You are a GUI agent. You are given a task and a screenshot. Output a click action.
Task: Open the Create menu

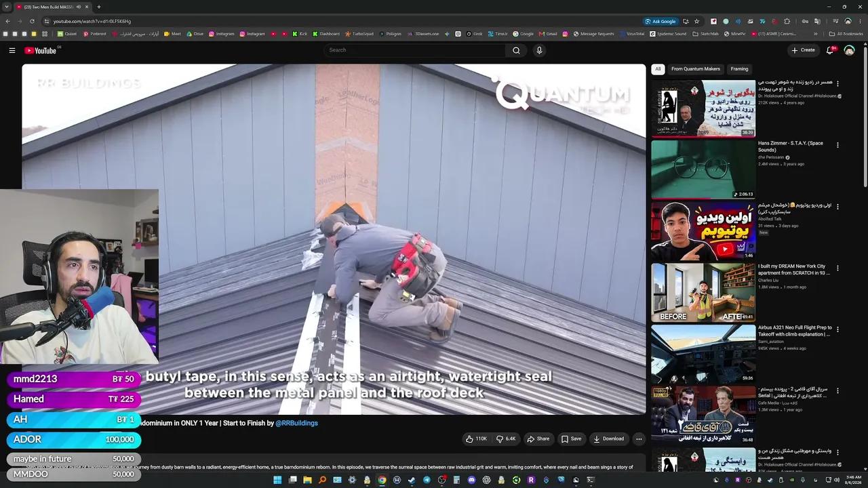(803, 50)
